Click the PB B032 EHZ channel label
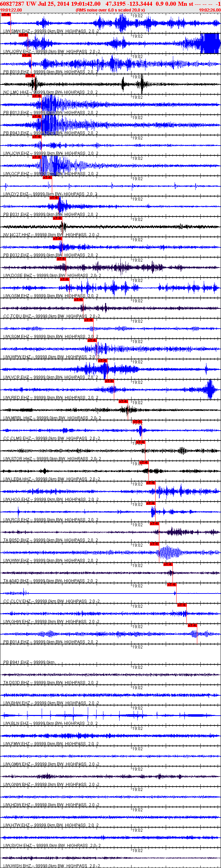 pos(51,255)
